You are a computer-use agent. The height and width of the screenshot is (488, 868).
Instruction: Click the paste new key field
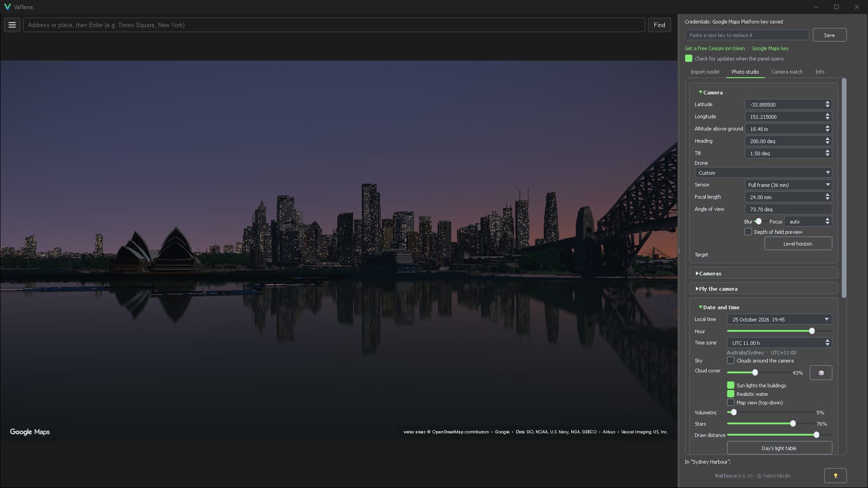tap(747, 35)
